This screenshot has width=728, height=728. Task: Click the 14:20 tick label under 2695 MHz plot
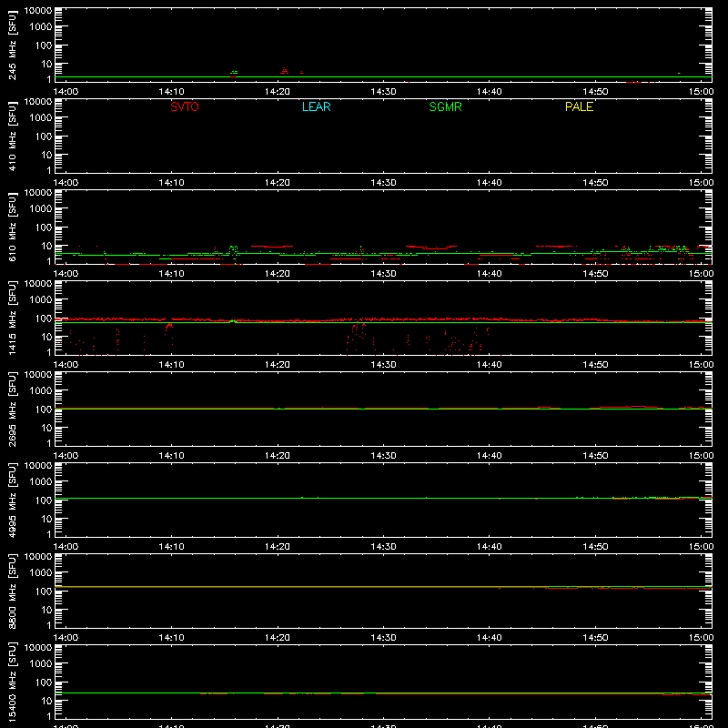[278, 456]
